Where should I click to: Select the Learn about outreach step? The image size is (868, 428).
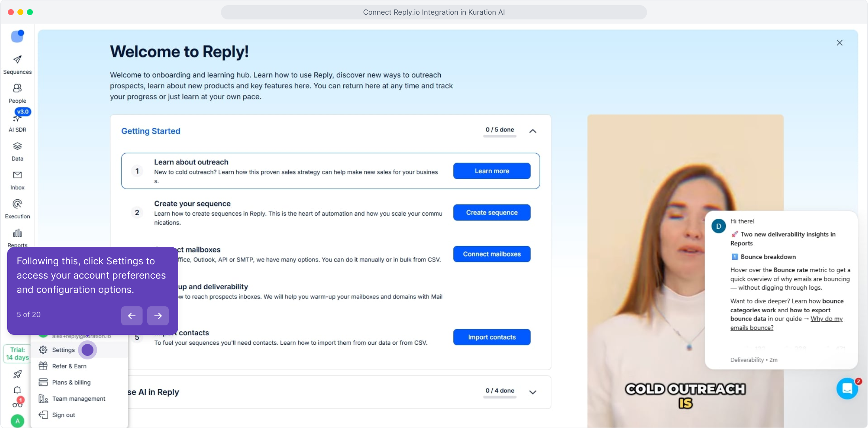[331, 171]
